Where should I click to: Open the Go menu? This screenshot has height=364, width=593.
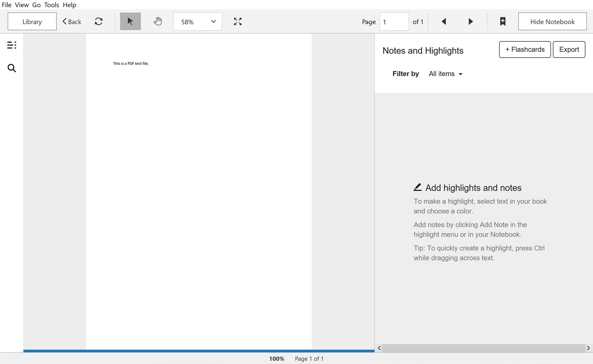coord(36,5)
